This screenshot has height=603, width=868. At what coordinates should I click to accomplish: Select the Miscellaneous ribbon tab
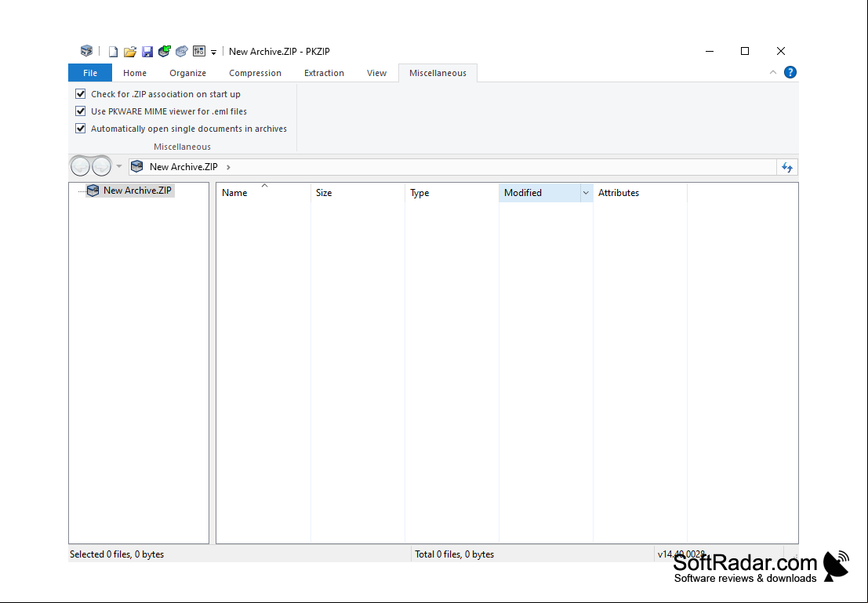(438, 73)
